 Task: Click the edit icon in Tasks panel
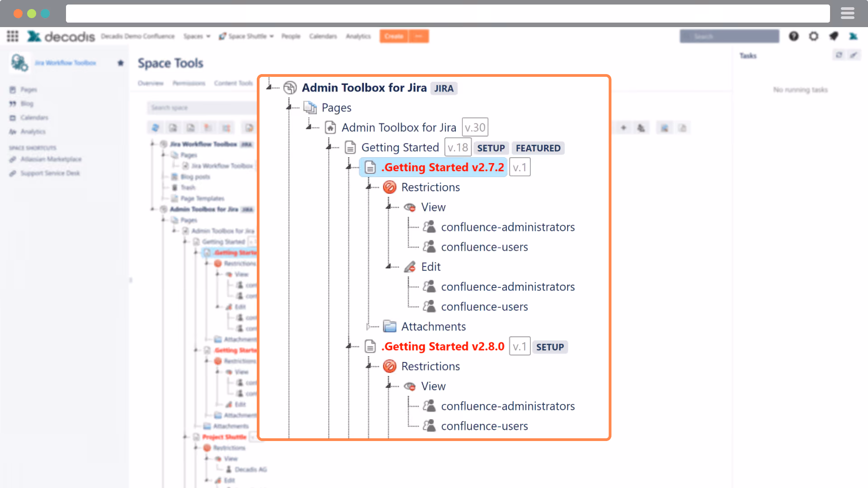tap(854, 55)
